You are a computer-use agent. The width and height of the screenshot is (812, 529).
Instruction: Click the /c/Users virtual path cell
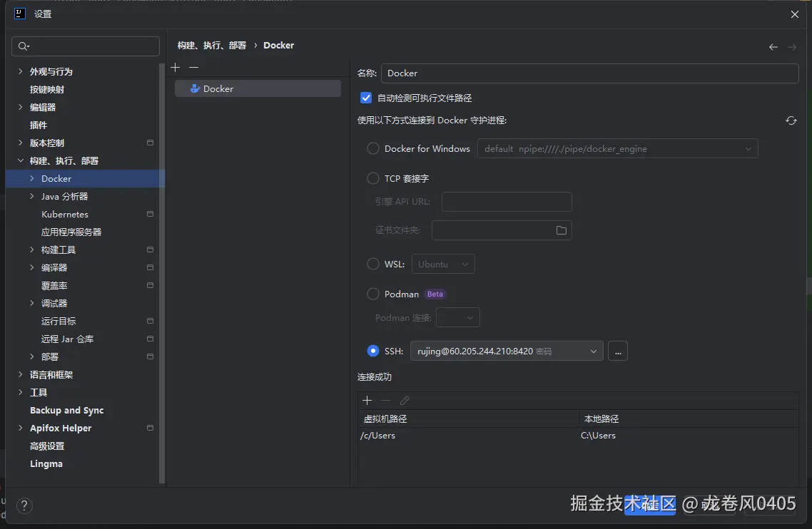pos(468,436)
